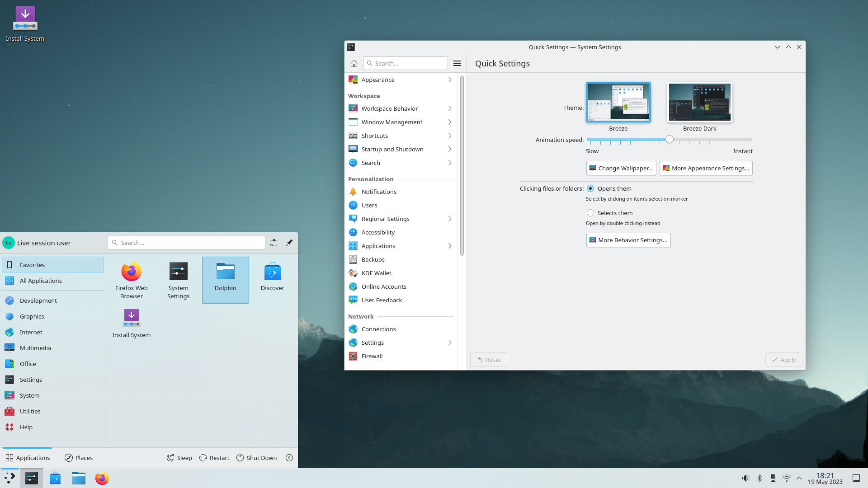Open the Utilities category in launcher
The image size is (868, 488).
click(x=53, y=411)
